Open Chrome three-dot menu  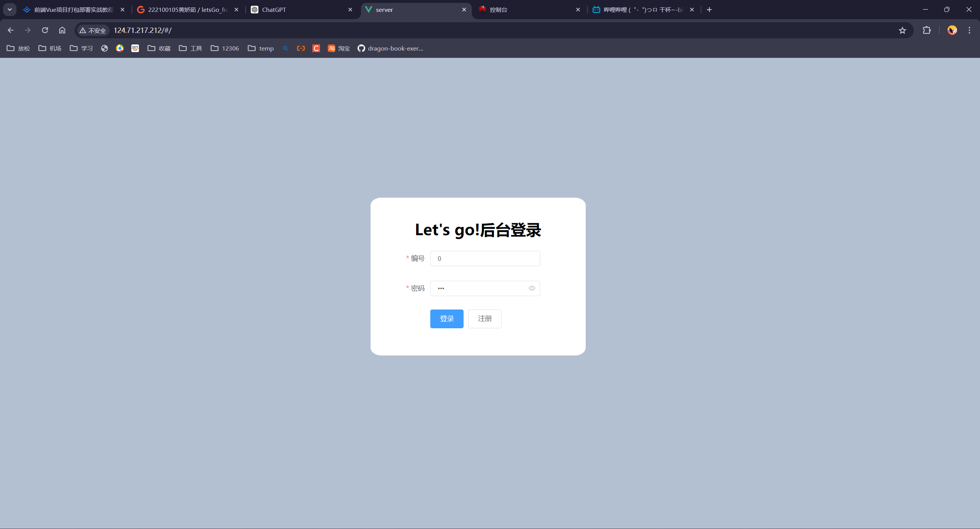tap(969, 30)
